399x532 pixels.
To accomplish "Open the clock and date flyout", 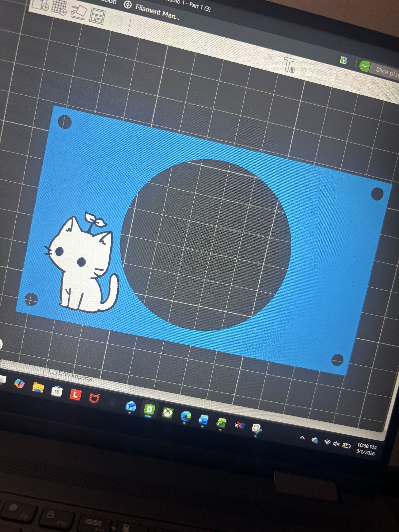I will coord(366,449).
